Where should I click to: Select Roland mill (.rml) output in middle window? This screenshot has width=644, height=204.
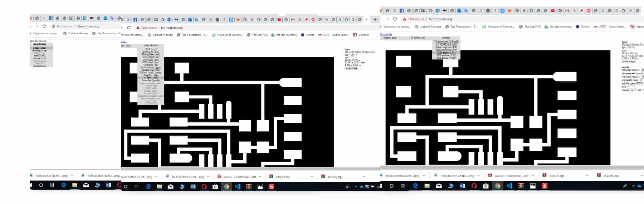click(151, 70)
